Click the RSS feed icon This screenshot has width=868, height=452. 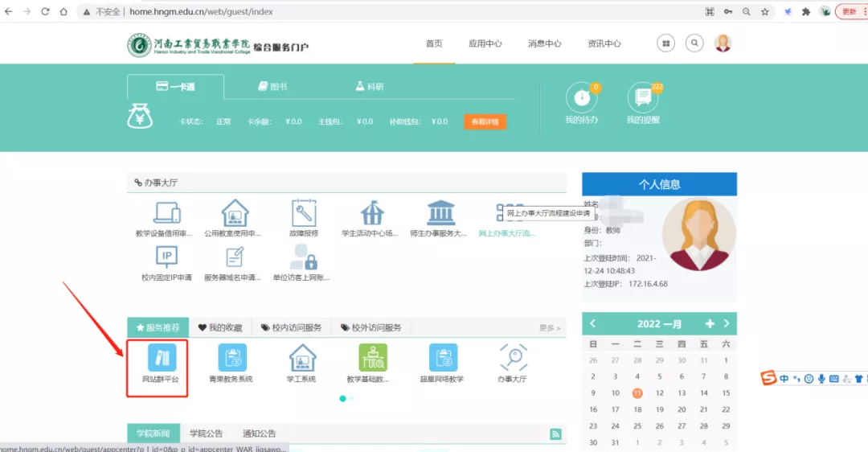tap(555, 434)
